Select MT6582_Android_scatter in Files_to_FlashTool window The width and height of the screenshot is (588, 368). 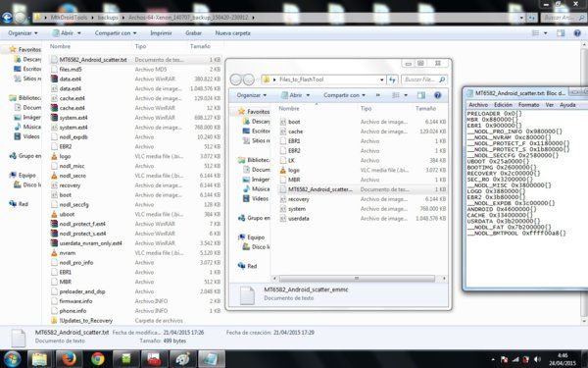pyautogui.click(x=319, y=189)
